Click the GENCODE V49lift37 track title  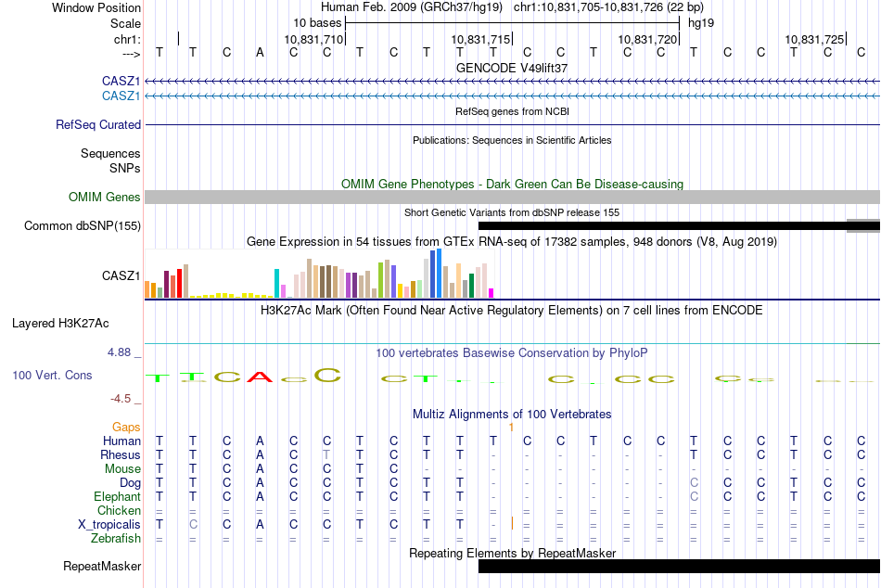(512, 68)
